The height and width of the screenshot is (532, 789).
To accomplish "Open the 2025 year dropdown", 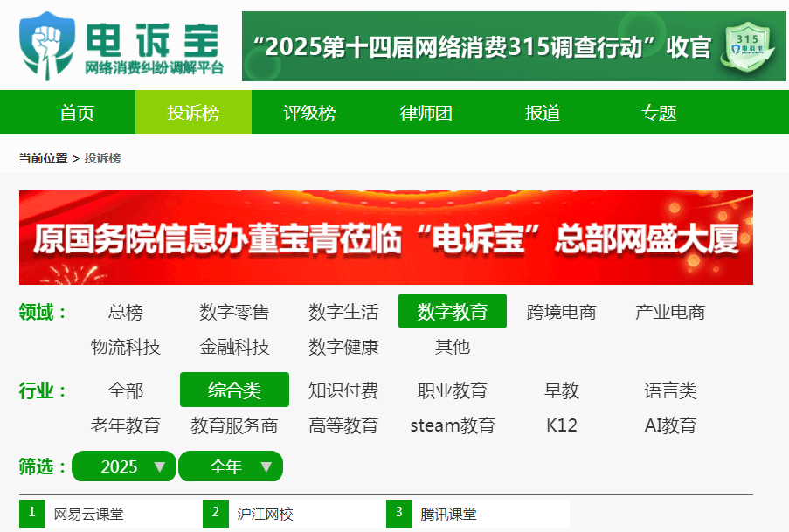I will [x=124, y=466].
